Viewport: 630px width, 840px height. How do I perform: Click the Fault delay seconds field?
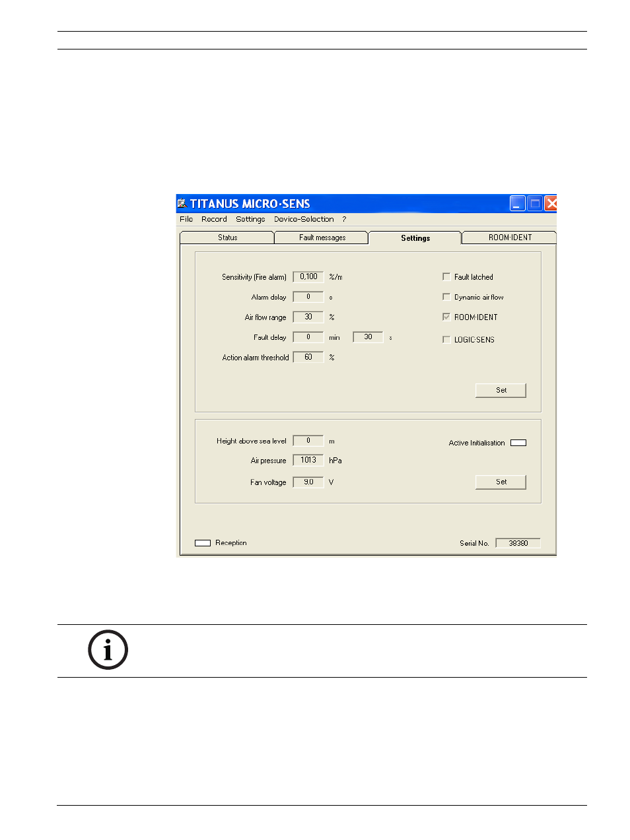tap(368, 337)
